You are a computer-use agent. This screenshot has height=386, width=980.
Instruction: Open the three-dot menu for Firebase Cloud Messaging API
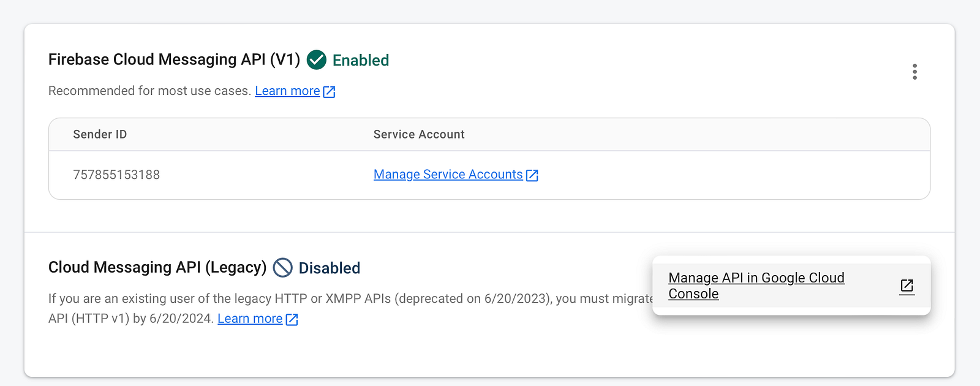click(x=914, y=72)
